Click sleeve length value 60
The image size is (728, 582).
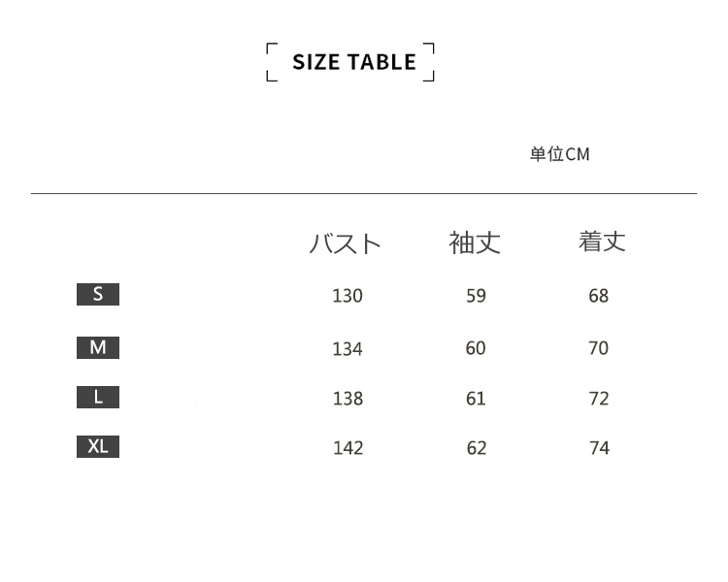click(476, 348)
